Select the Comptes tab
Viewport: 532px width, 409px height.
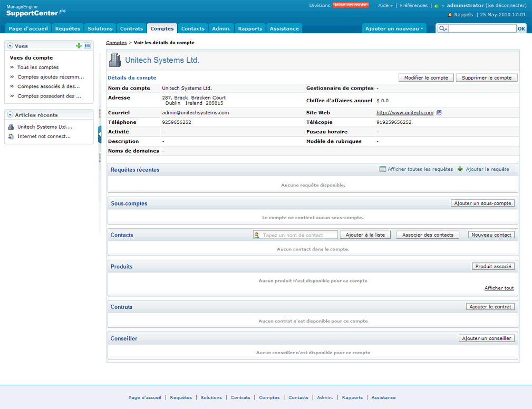(162, 29)
